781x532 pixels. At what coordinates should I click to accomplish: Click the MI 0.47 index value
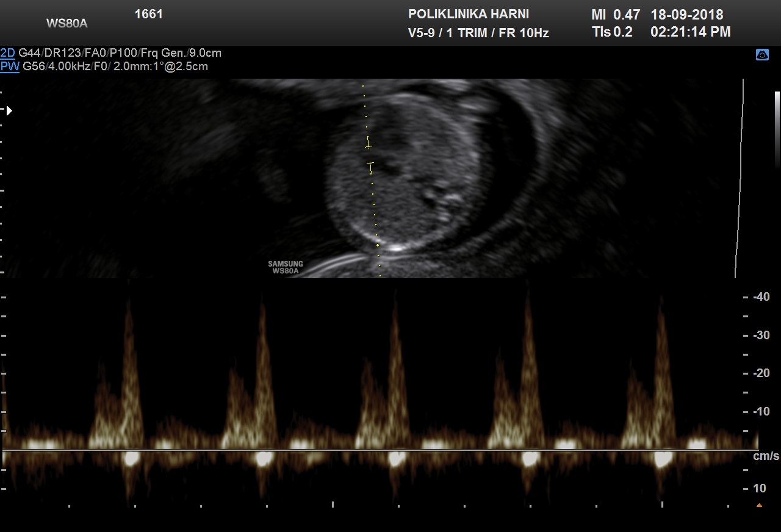coord(615,14)
